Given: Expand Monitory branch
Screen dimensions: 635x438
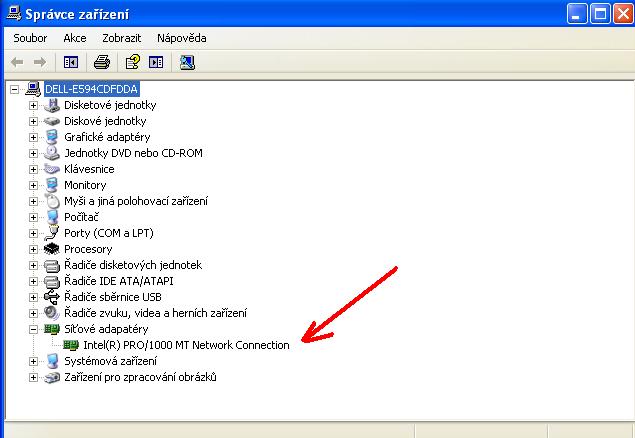Looking at the screenshot, I should [x=33, y=185].
